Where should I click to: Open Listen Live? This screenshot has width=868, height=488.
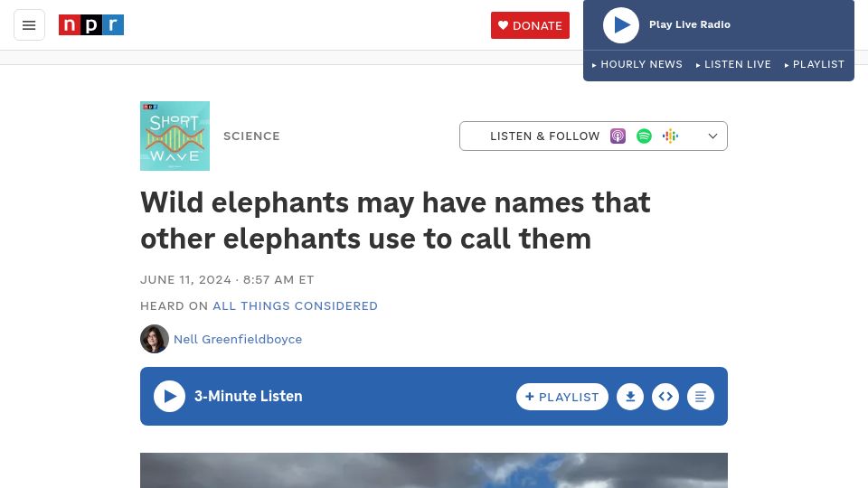tap(733, 64)
